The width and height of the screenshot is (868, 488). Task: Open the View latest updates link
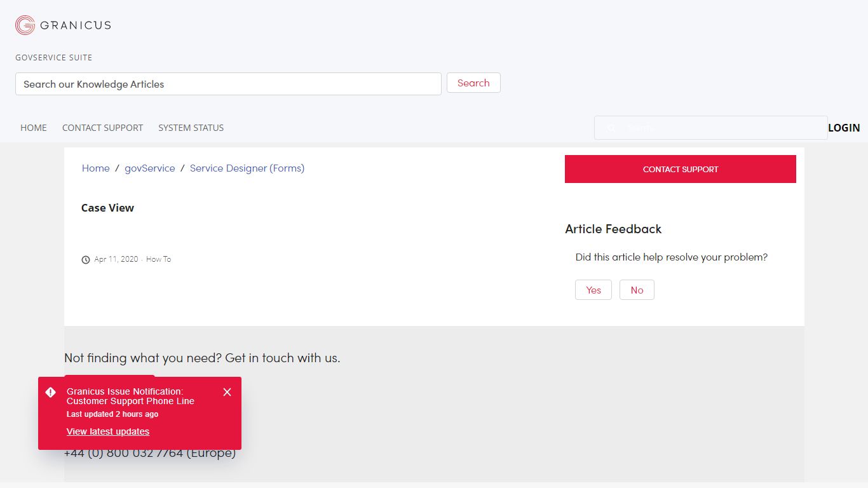point(108,431)
